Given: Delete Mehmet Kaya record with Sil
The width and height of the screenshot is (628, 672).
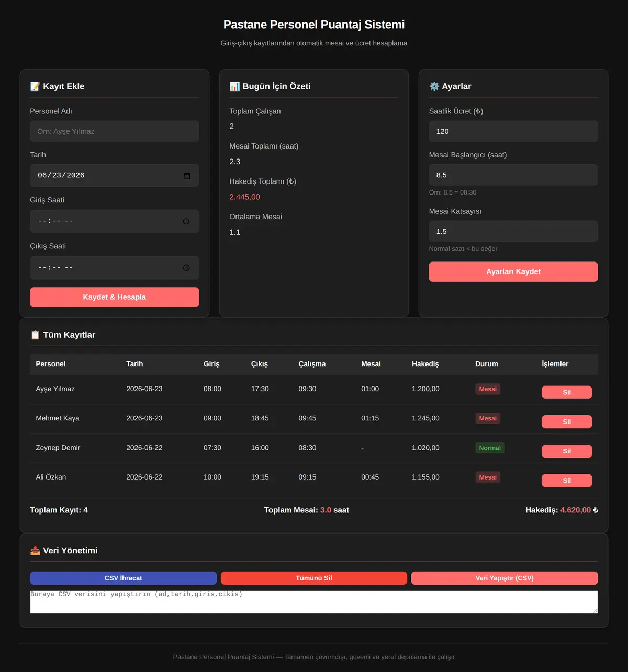Looking at the screenshot, I should coord(567,422).
